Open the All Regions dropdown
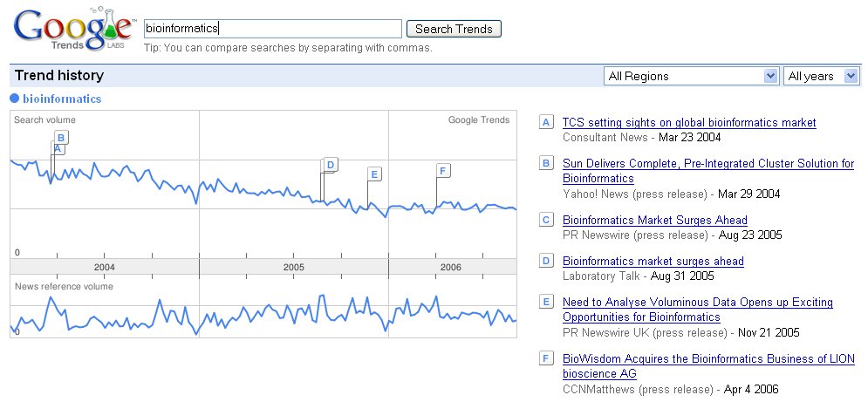This screenshot has width=868, height=402. click(691, 76)
